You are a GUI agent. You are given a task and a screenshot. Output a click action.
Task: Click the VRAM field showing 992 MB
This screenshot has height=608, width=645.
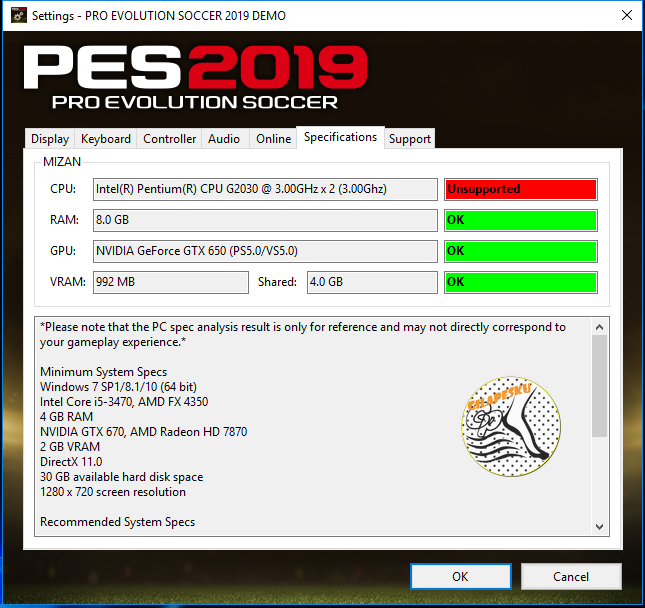pyautogui.click(x=171, y=282)
